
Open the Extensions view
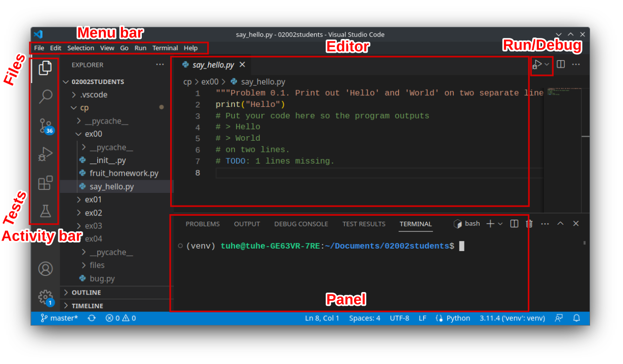point(46,183)
